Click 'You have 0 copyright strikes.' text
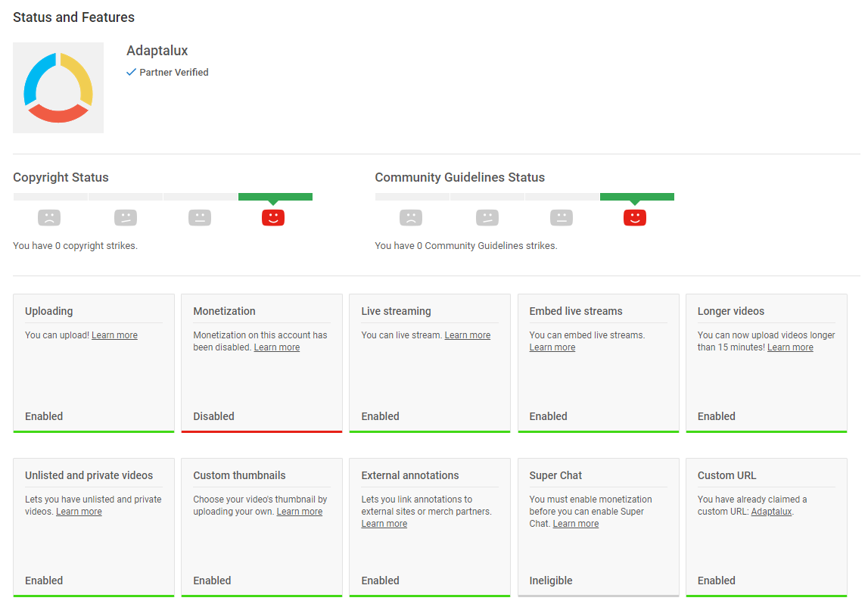 pyautogui.click(x=75, y=246)
